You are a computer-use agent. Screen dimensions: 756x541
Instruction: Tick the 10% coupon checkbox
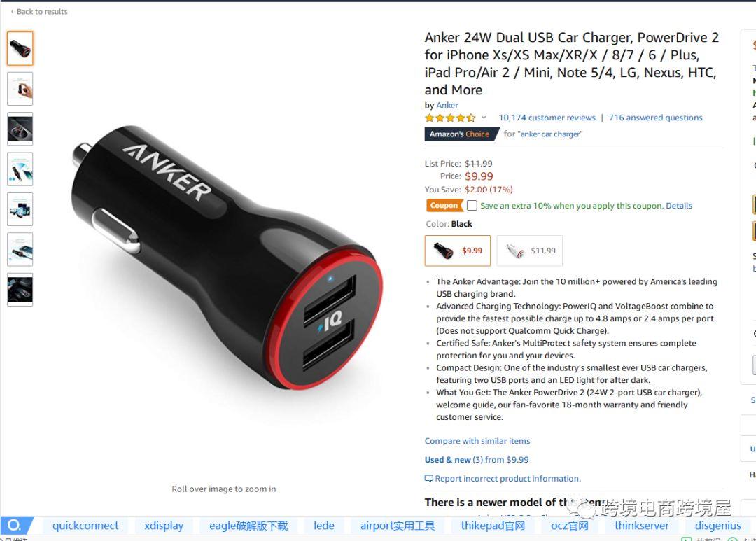[x=472, y=205]
